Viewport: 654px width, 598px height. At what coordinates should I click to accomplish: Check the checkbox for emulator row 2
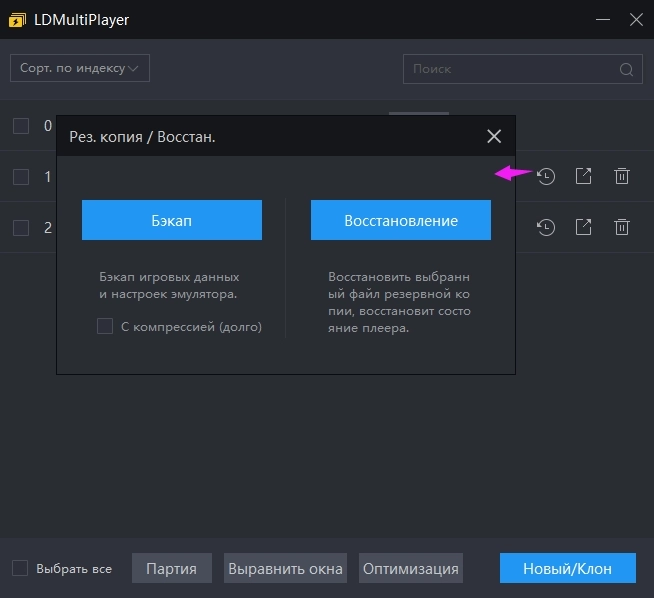click(21, 227)
